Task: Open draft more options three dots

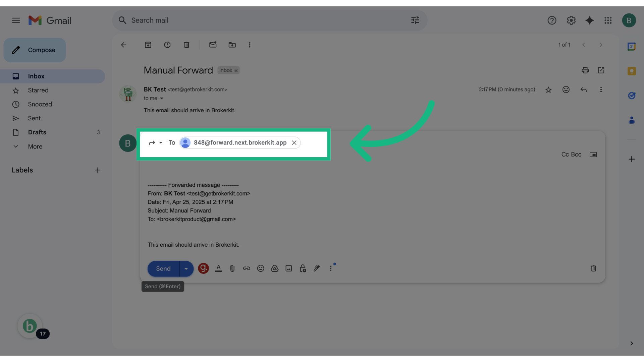Action: click(x=331, y=268)
